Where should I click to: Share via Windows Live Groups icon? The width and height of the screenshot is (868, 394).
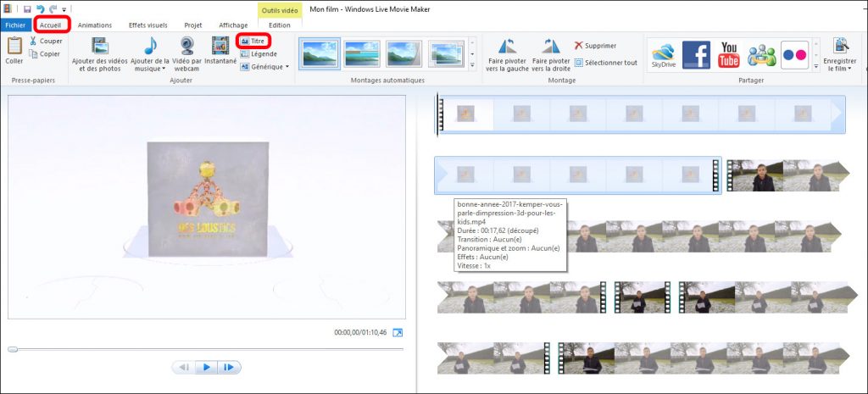762,55
